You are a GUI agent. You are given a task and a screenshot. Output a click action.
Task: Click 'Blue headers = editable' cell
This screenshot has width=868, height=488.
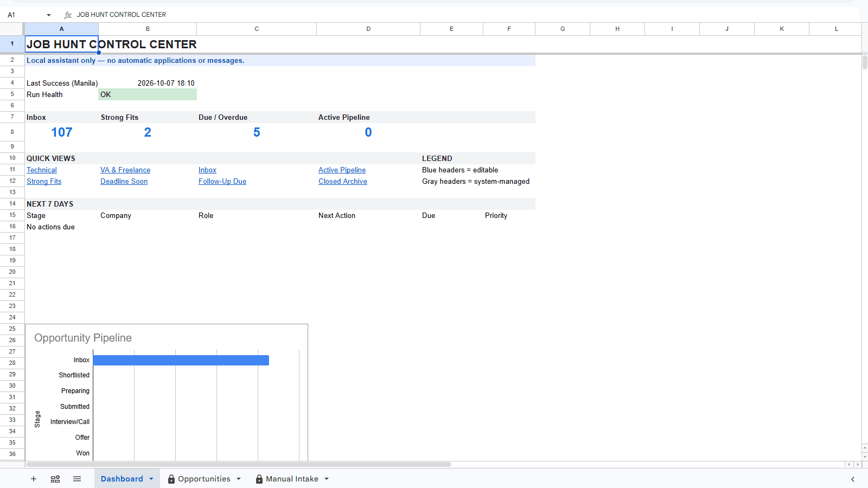[460, 170]
